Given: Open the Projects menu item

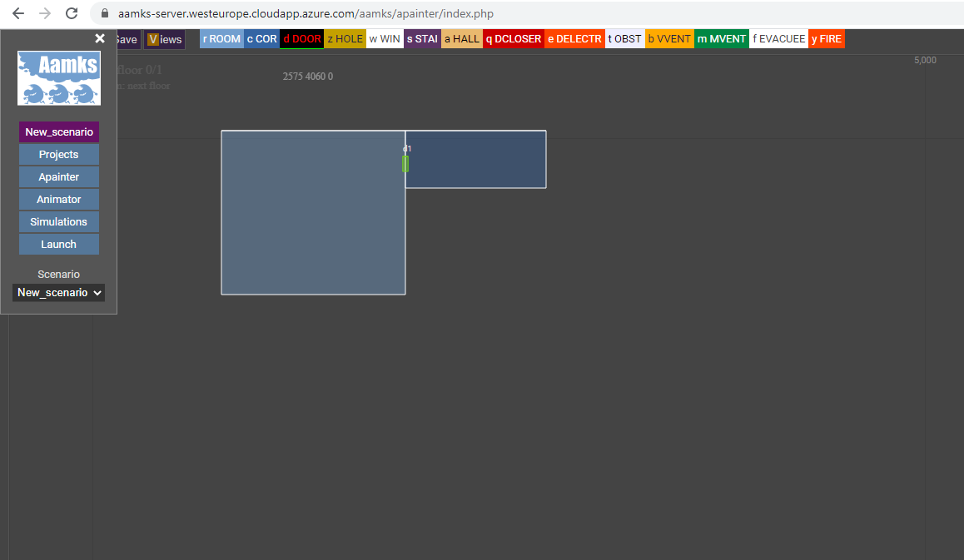Looking at the screenshot, I should click(x=59, y=154).
